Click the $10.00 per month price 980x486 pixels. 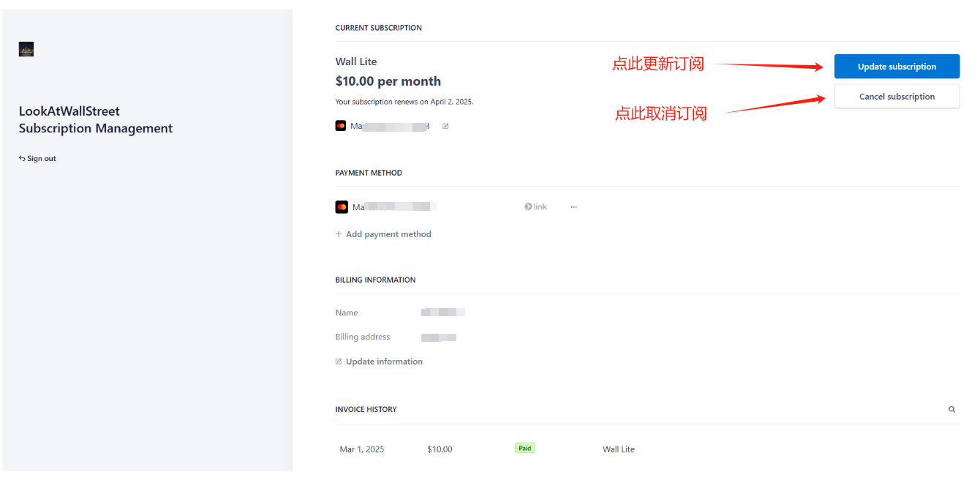tap(388, 81)
